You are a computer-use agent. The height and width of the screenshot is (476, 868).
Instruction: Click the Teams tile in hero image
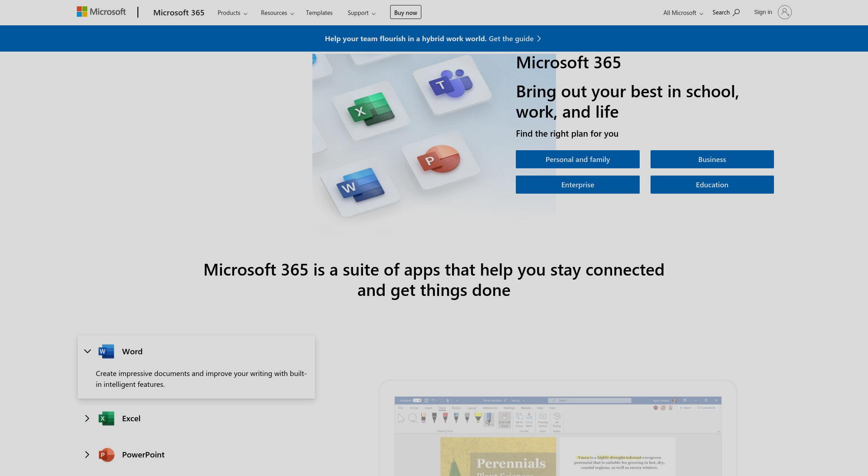pos(452,85)
